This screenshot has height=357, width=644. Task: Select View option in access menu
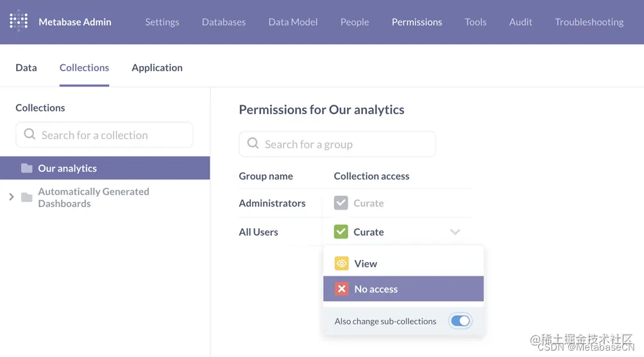tap(403, 263)
